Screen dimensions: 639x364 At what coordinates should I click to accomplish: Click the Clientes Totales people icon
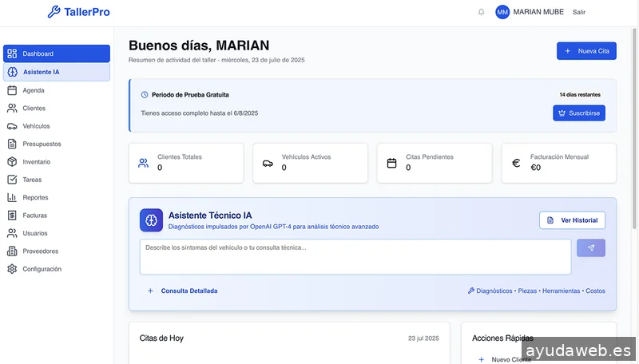click(143, 164)
